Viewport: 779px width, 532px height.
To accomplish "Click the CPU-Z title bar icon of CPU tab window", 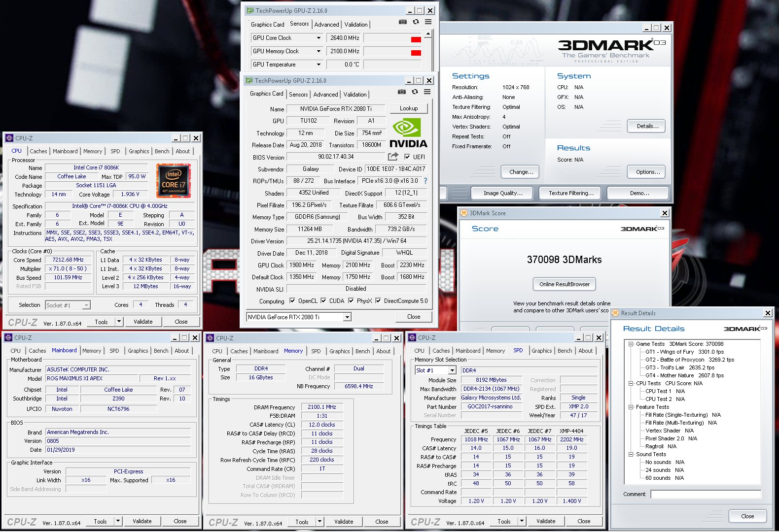I will [9, 138].
